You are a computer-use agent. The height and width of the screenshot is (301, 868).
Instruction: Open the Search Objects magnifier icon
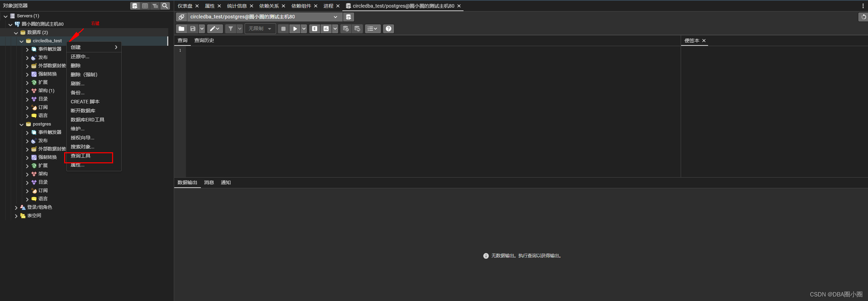click(x=165, y=6)
